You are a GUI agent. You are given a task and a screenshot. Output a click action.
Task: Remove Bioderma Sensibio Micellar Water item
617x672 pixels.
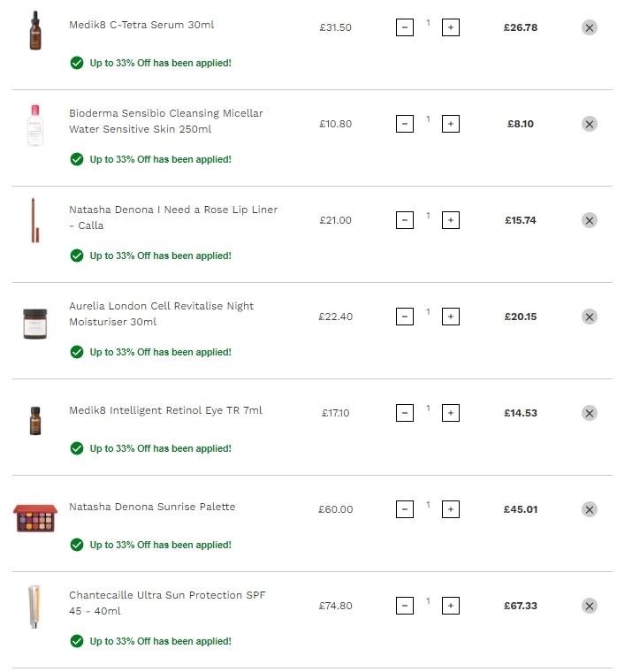(589, 124)
